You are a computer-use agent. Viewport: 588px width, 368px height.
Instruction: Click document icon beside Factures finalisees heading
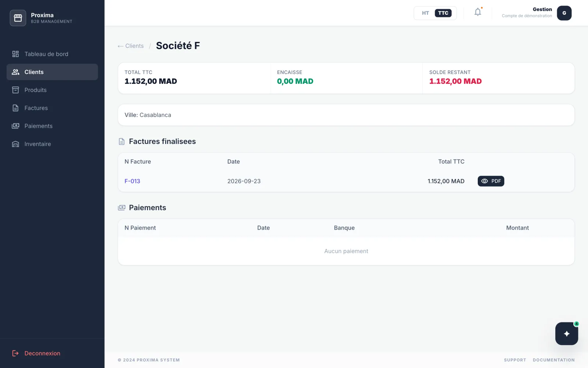pos(122,142)
